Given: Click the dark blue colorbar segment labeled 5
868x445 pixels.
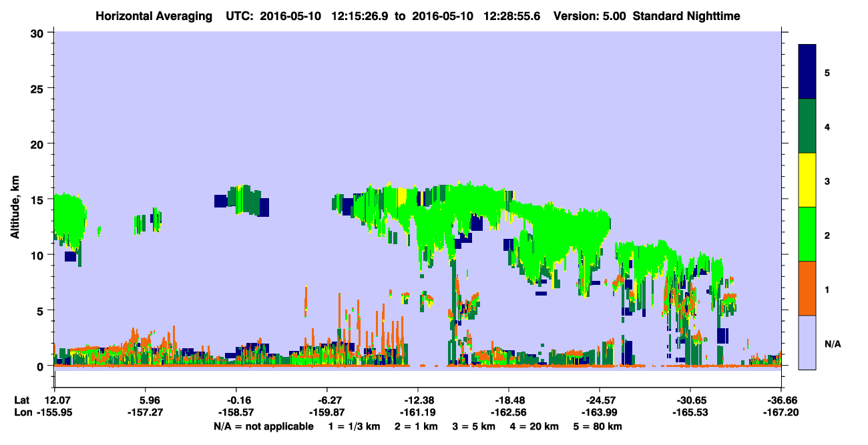Looking at the screenshot, I should tap(807, 72).
